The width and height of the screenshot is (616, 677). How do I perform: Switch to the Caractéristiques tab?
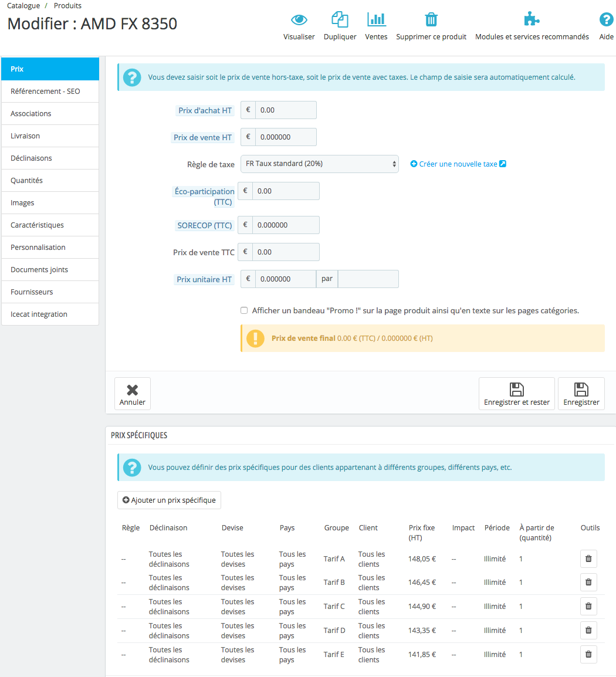(x=50, y=225)
